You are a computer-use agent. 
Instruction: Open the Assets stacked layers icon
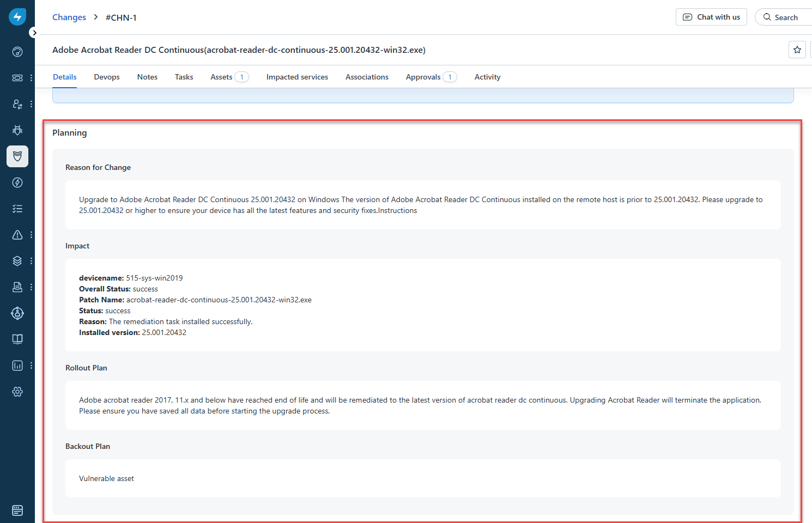pos(17,261)
